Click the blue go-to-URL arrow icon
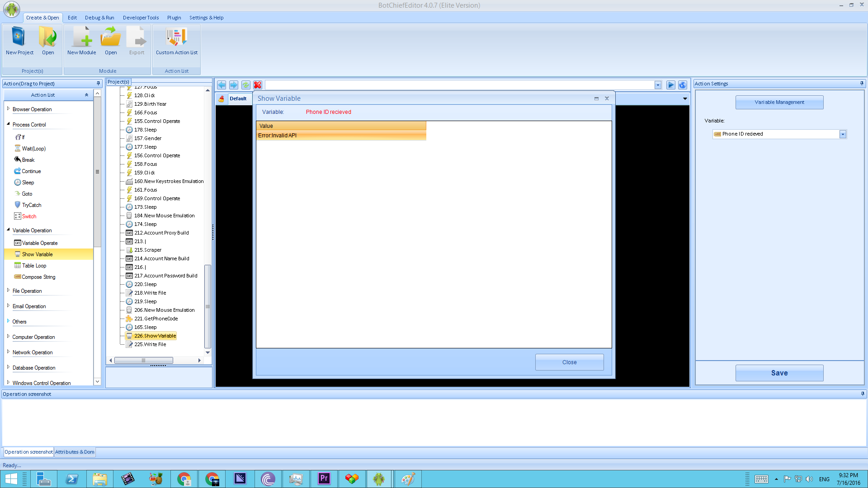 [x=671, y=85]
